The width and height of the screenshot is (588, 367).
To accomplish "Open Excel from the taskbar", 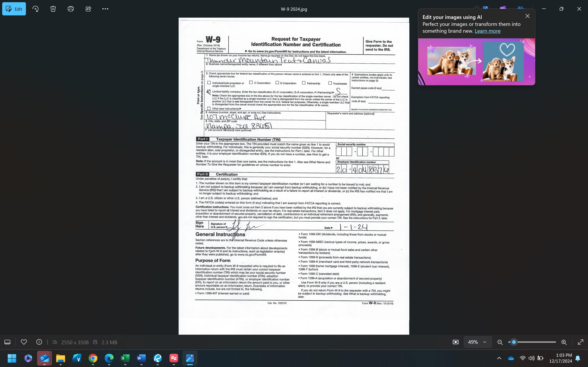I will click(x=125, y=358).
